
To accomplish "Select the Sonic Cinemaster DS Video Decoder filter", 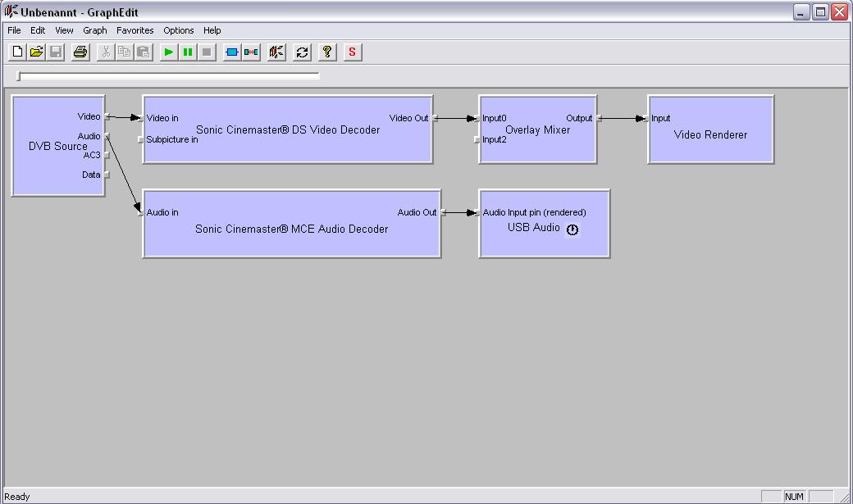I will click(288, 129).
